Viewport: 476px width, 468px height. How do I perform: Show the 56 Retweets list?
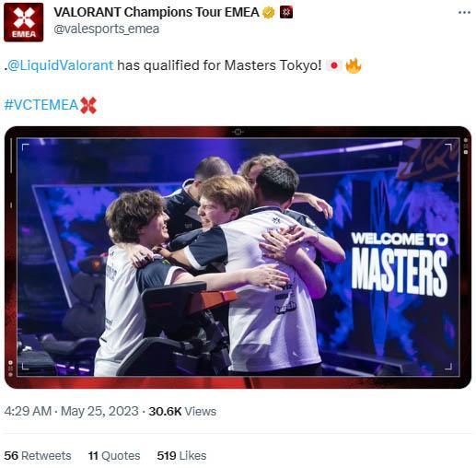(38, 455)
